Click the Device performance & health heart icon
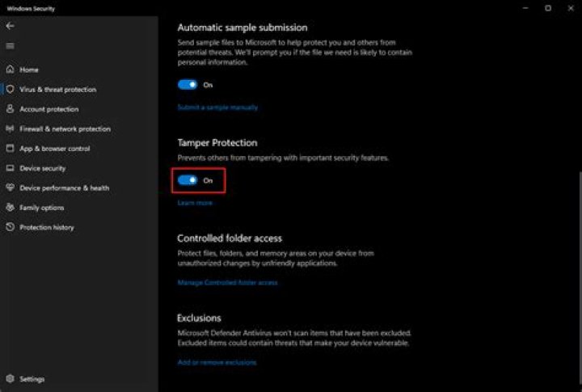582x392 pixels. click(x=10, y=188)
